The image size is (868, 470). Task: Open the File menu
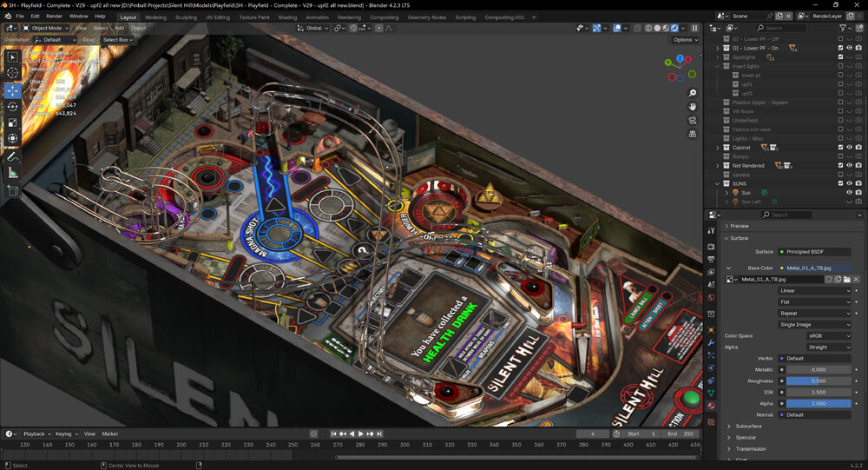tap(20, 17)
